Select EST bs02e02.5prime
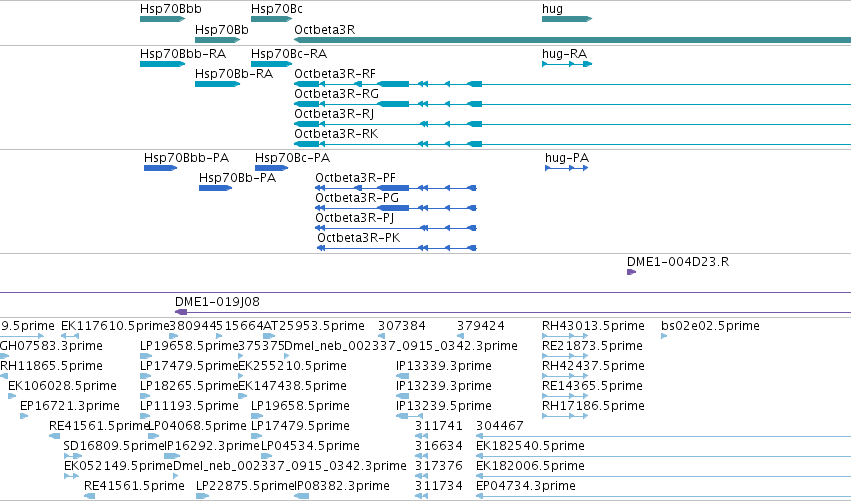Viewport: 851px width, 501px height. [x=710, y=326]
